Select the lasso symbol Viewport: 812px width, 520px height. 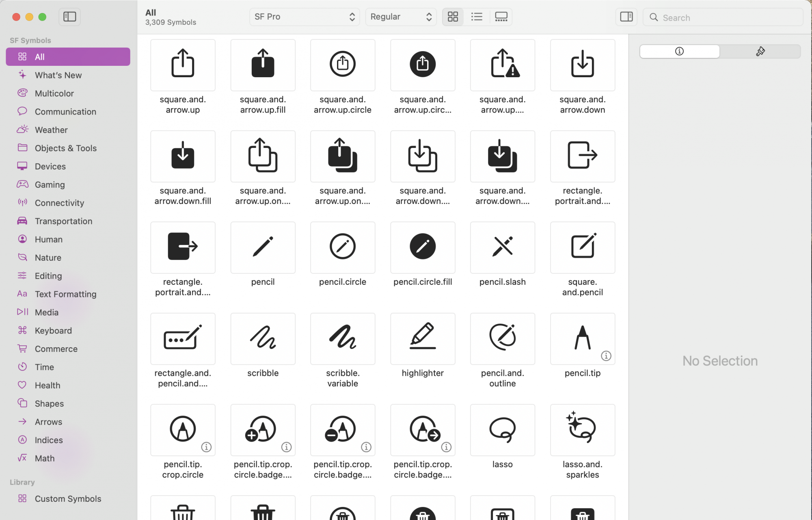point(503,430)
